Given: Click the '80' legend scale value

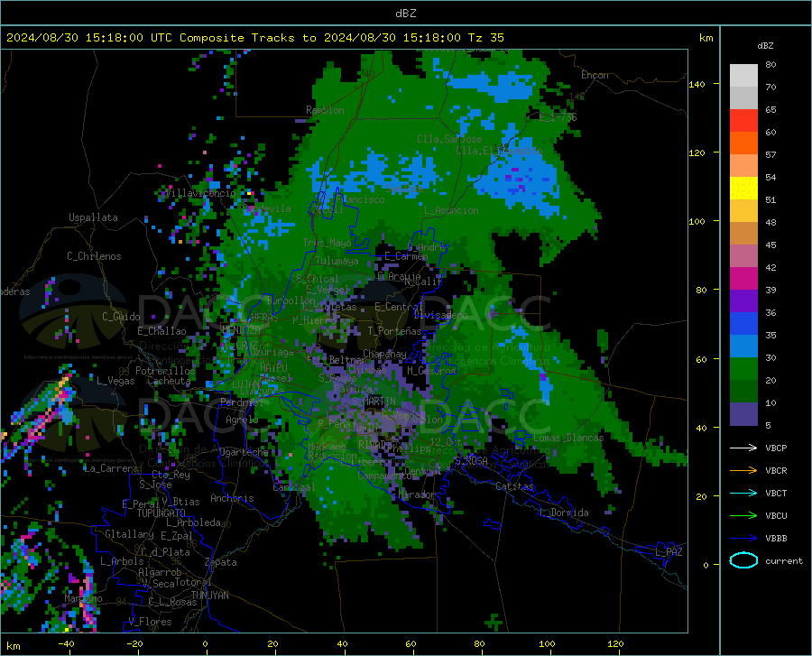Looking at the screenshot, I should 770,65.
